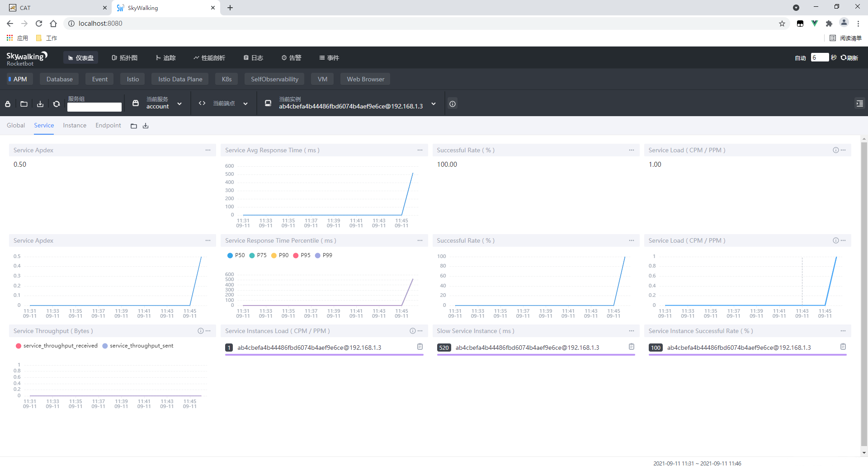Screen dimensions: 868x470
Task: Toggle service_throughput_sent legend series
Action: [138, 346]
